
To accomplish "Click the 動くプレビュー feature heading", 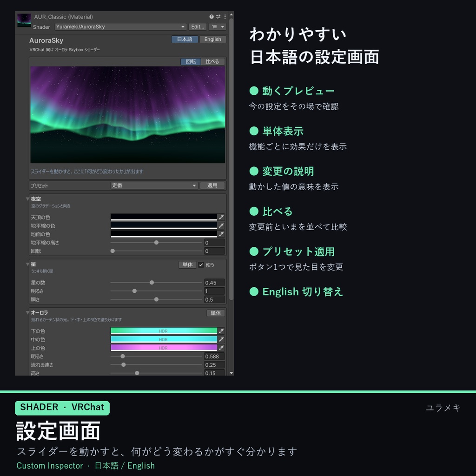I will pyautogui.click(x=298, y=91).
